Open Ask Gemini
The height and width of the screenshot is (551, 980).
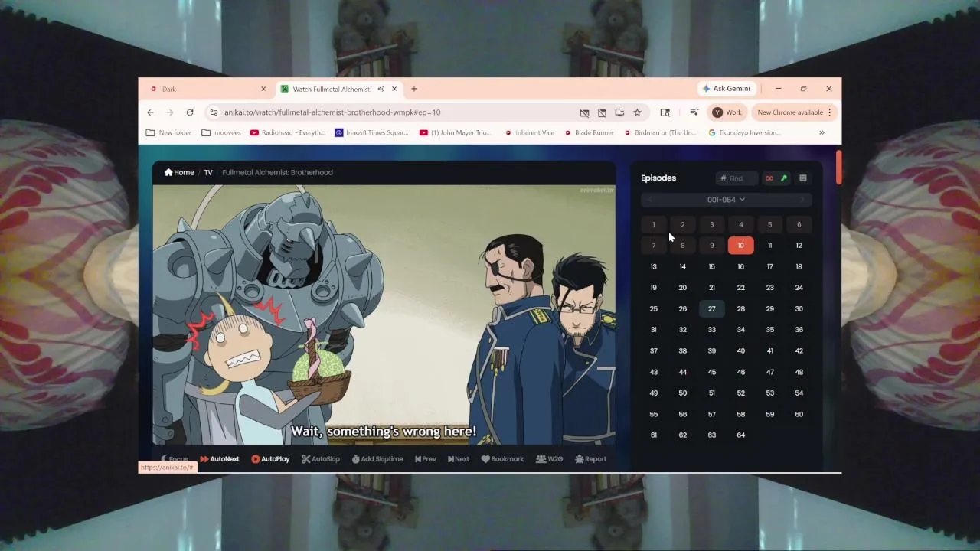(x=727, y=89)
